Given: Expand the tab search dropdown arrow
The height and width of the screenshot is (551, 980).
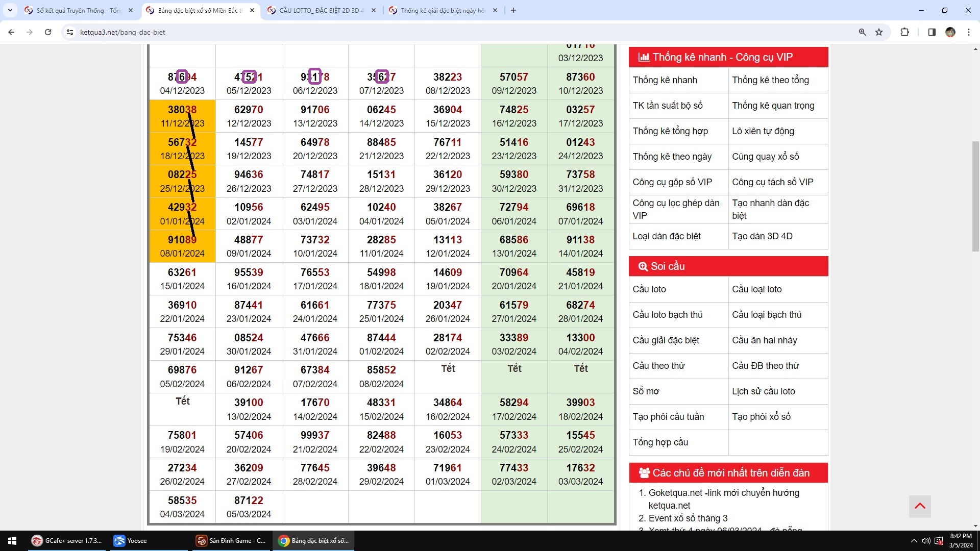Looking at the screenshot, I should (10, 10).
